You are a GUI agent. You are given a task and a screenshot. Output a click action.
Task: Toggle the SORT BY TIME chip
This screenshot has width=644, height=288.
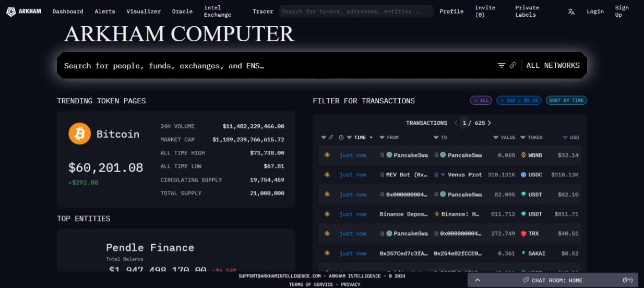pos(566,100)
